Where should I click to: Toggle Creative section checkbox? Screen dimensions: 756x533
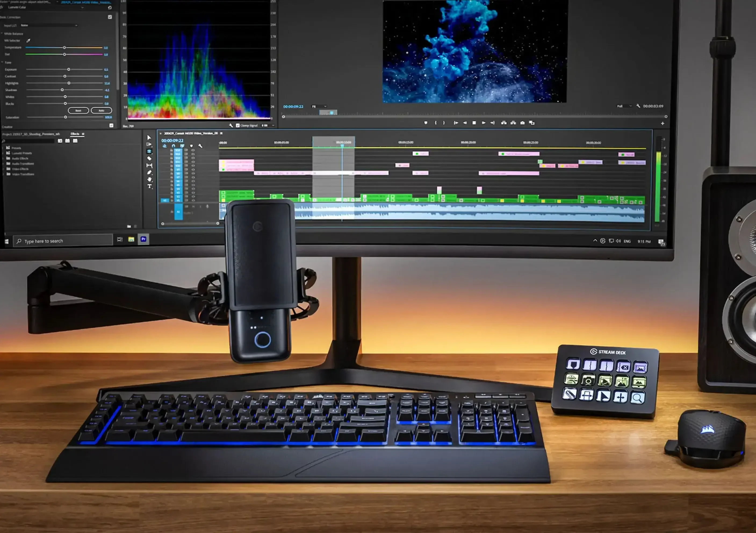click(111, 125)
